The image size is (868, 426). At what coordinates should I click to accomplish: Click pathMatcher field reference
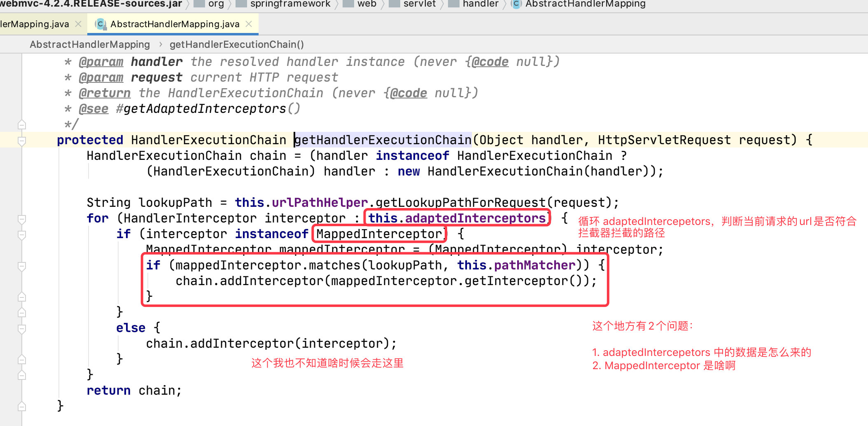tap(535, 265)
